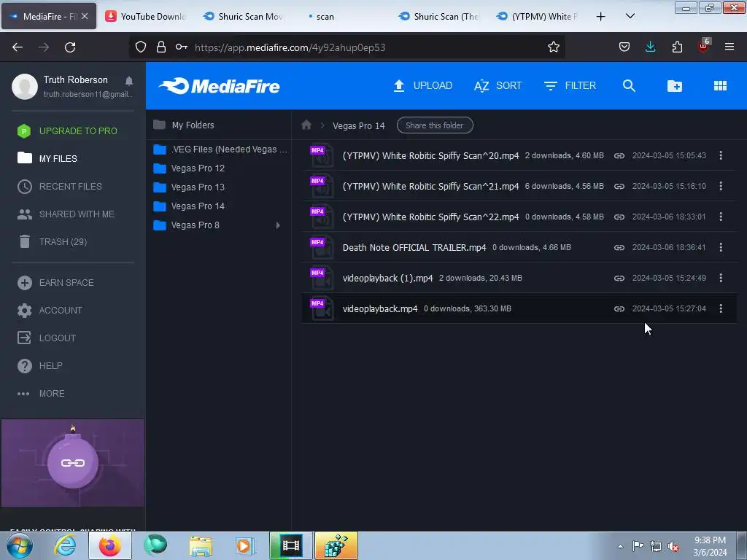
Task: Go back with the browser back arrow
Action: tap(18, 47)
